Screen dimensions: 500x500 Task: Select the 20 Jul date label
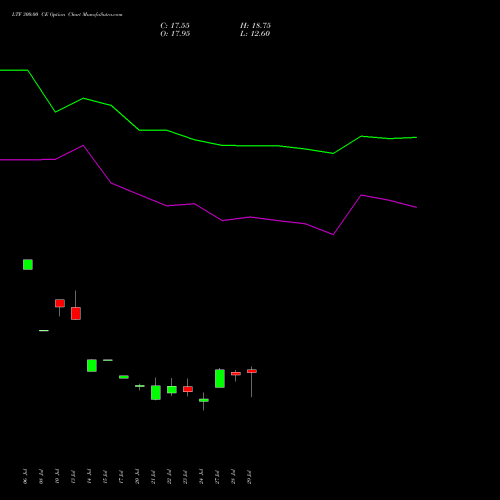(x=137, y=476)
